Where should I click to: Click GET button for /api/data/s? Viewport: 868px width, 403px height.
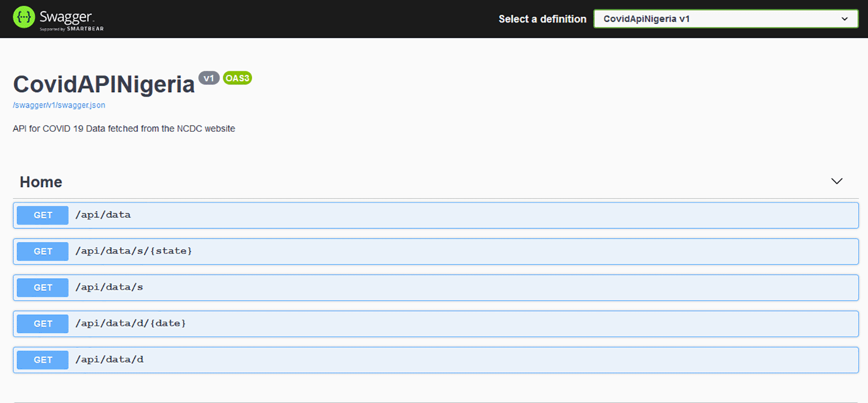(x=43, y=288)
